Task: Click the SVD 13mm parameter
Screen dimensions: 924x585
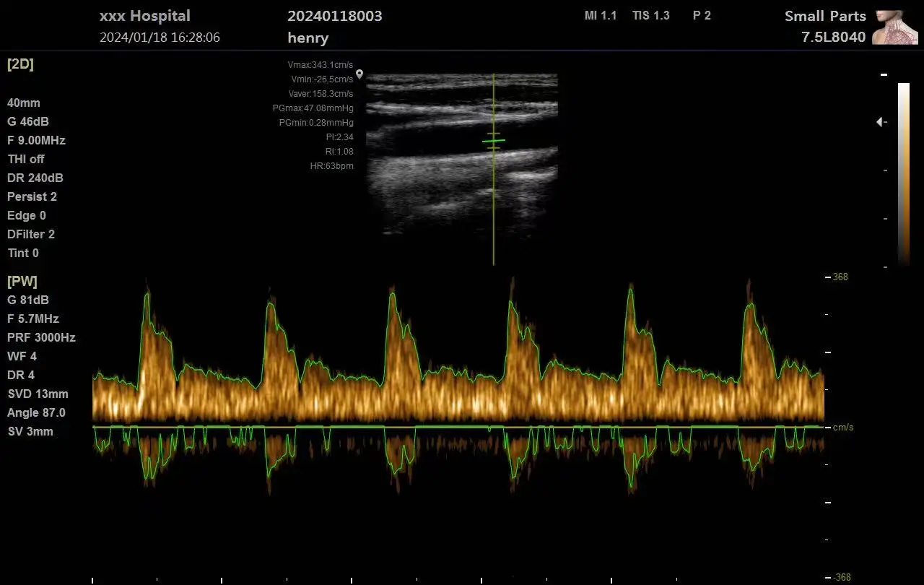Action: pos(38,394)
